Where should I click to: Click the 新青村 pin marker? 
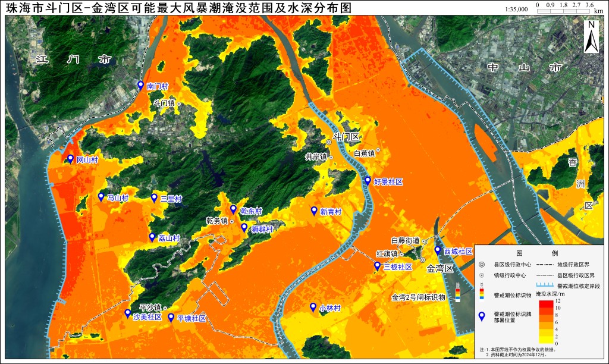(x=314, y=211)
